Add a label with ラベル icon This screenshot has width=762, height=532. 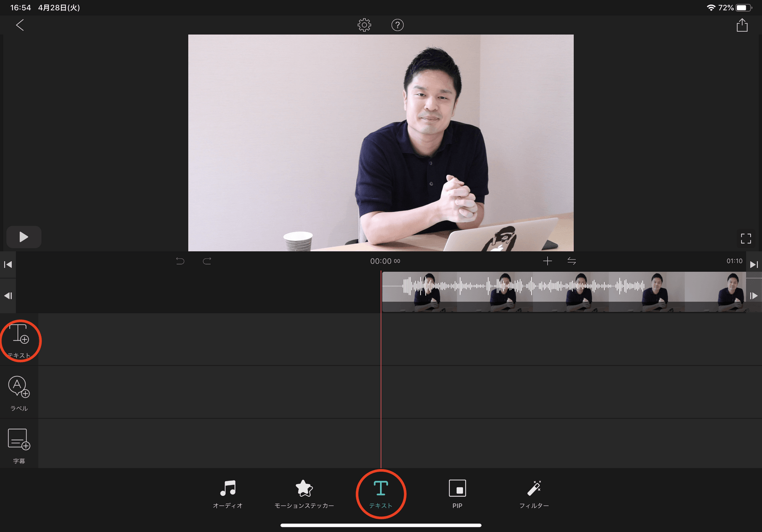[19, 394]
